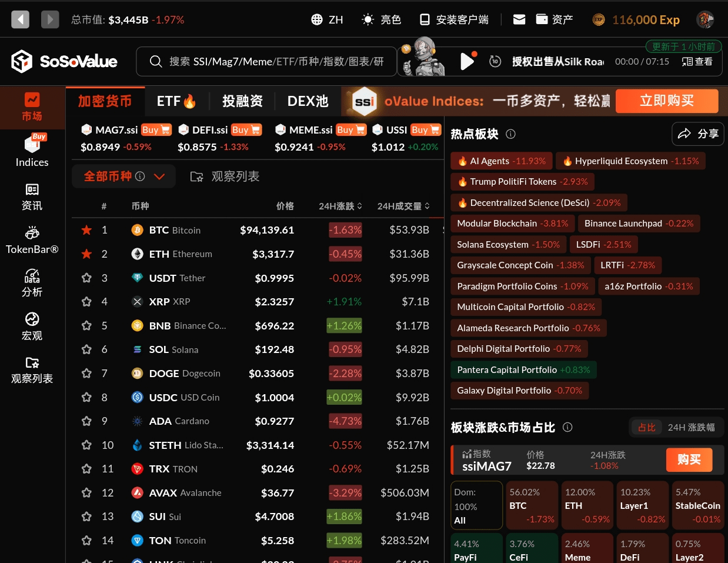Open 宏观 macro in sidebar
The image size is (728, 563).
(32, 327)
